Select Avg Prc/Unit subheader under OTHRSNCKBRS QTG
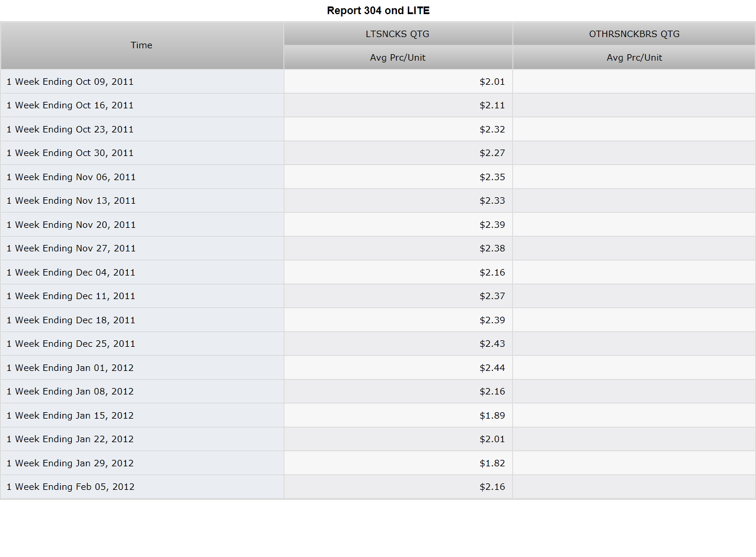Image resolution: width=756 pixels, height=557 pixels. (634, 58)
